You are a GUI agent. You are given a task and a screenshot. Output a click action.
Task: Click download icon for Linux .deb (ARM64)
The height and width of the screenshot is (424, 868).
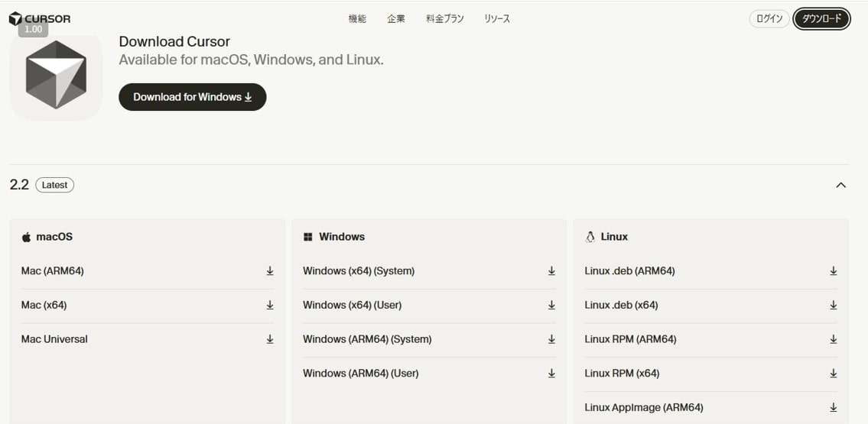click(833, 271)
